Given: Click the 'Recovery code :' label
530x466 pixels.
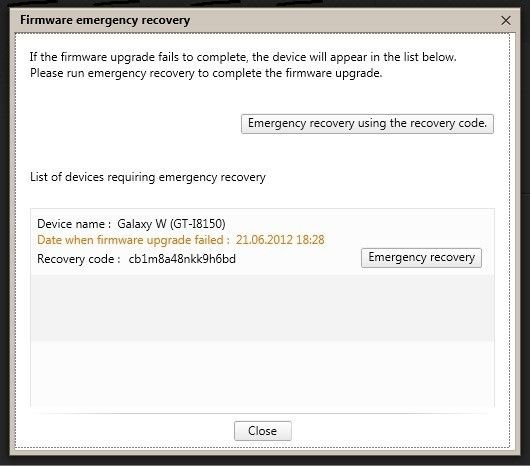Looking at the screenshot, I should coord(79,259).
